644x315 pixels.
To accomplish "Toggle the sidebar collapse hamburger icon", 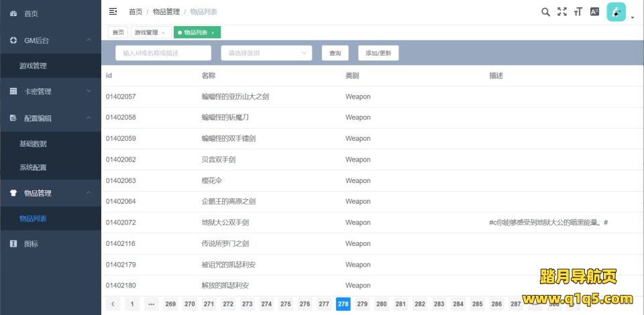I will 113,11.
